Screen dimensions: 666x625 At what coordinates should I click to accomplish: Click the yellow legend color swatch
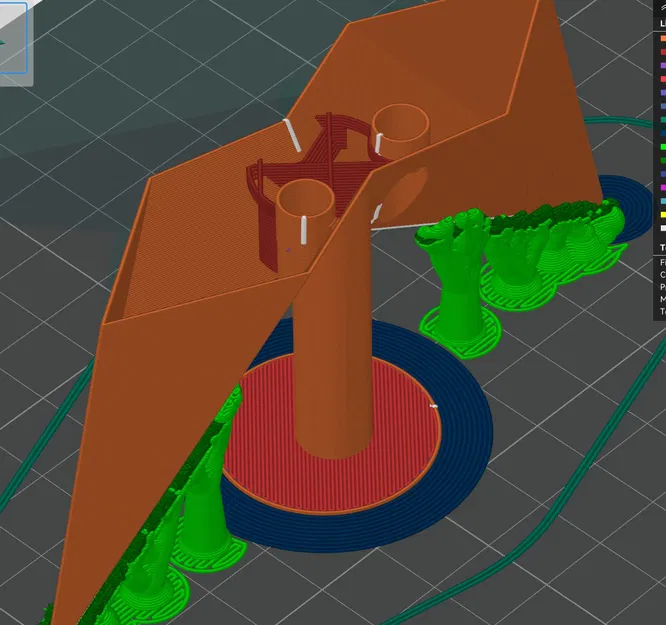(663, 215)
